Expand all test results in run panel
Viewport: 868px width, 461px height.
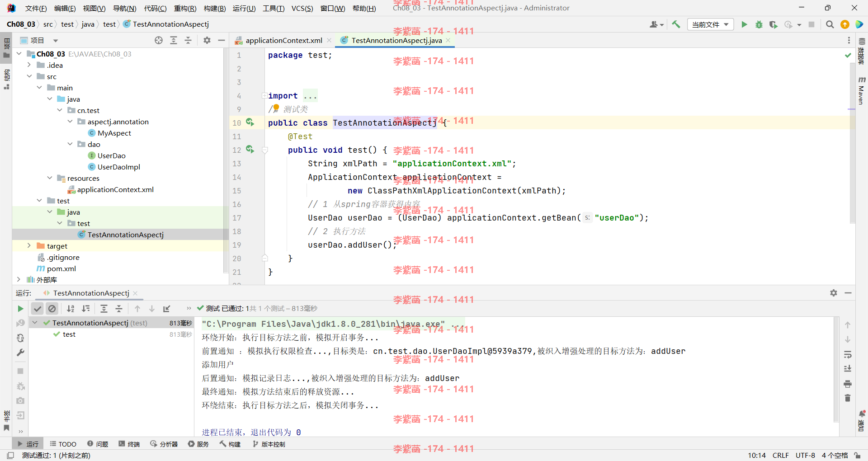[104, 309]
